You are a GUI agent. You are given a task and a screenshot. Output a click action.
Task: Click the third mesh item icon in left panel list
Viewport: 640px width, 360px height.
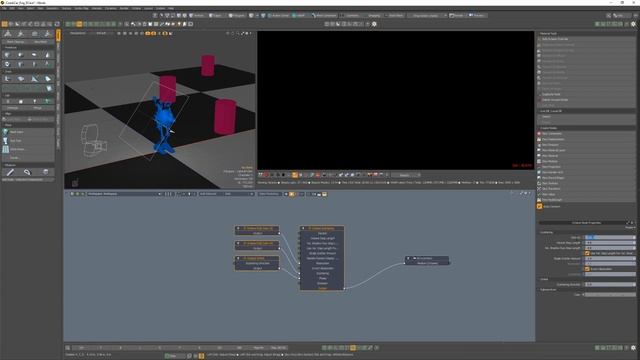coord(6,149)
